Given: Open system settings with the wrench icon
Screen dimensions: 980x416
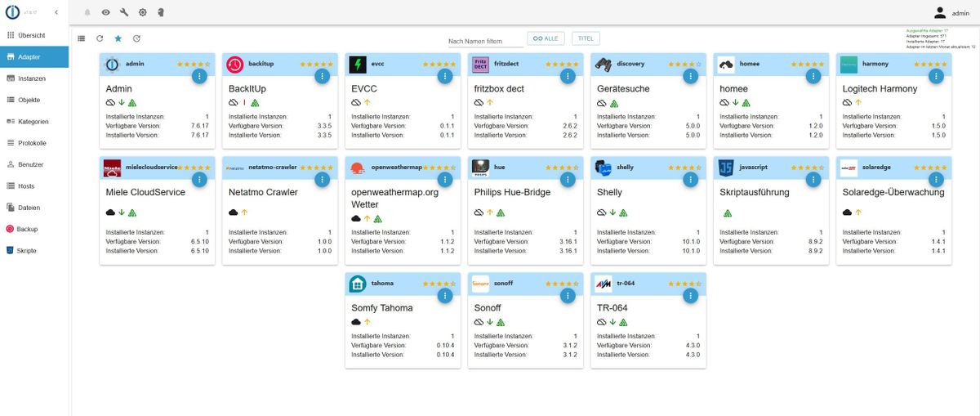Looking at the screenshot, I should [x=124, y=12].
